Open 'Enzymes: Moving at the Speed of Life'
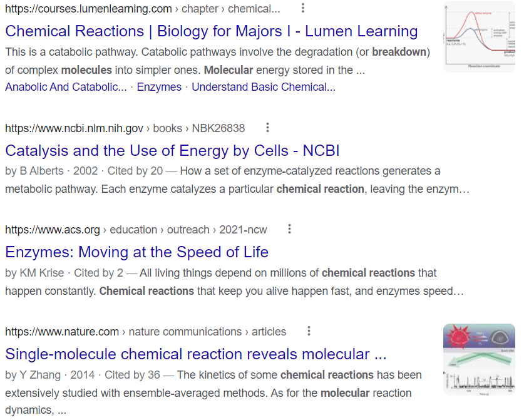 [136, 252]
